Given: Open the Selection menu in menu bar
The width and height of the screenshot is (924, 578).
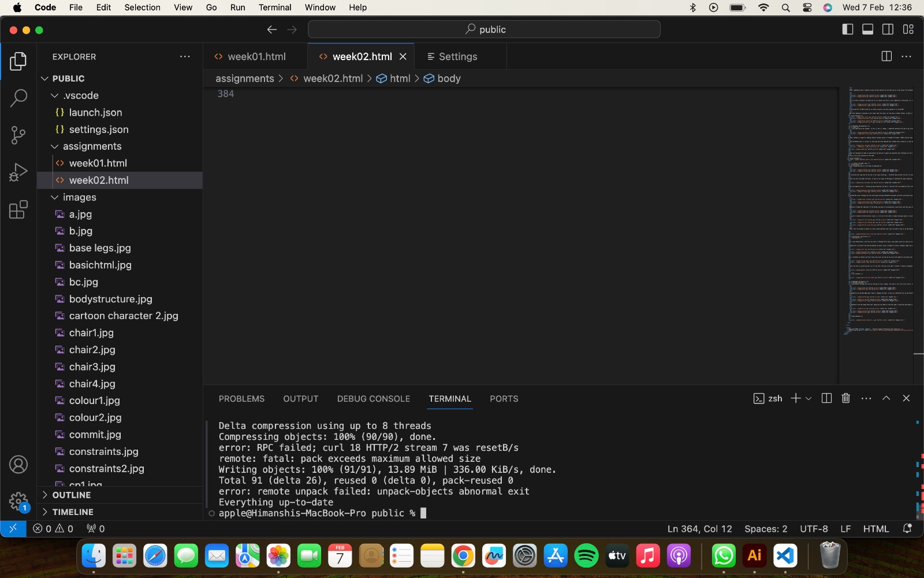Looking at the screenshot, I should [142, 8].
